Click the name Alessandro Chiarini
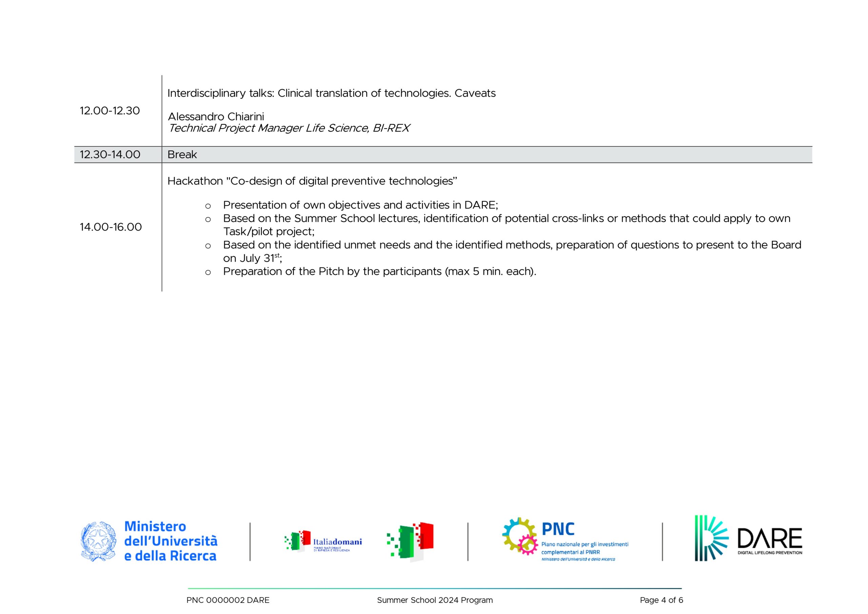This screenshot has height=614, width=868. click(216, 116)
